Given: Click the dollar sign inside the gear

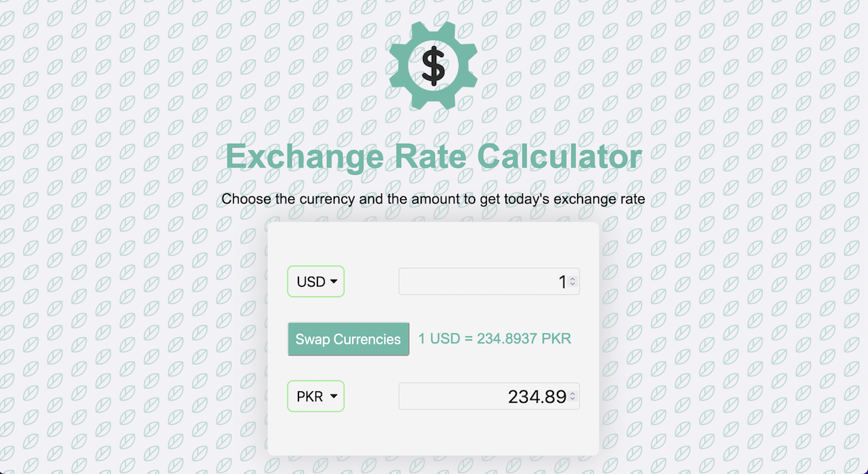Looking at the screenshot, I should [433, 64].
